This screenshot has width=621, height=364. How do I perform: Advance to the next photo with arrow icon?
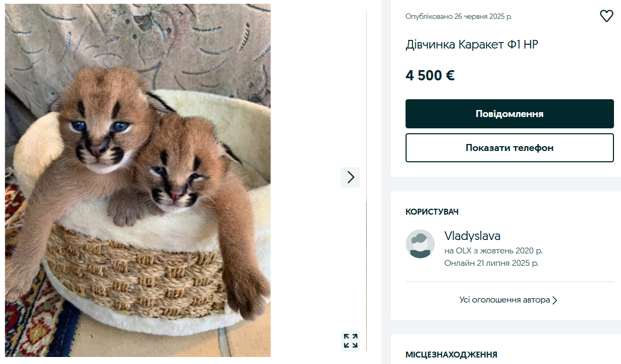pyautogui.click(x=350, y=177)
